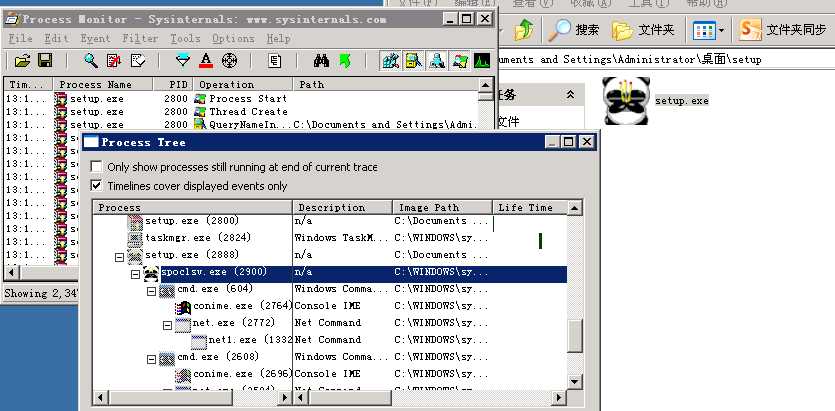Click the Clear display icon
Screen dimensions: 835x411
click(x=137, y=61)
